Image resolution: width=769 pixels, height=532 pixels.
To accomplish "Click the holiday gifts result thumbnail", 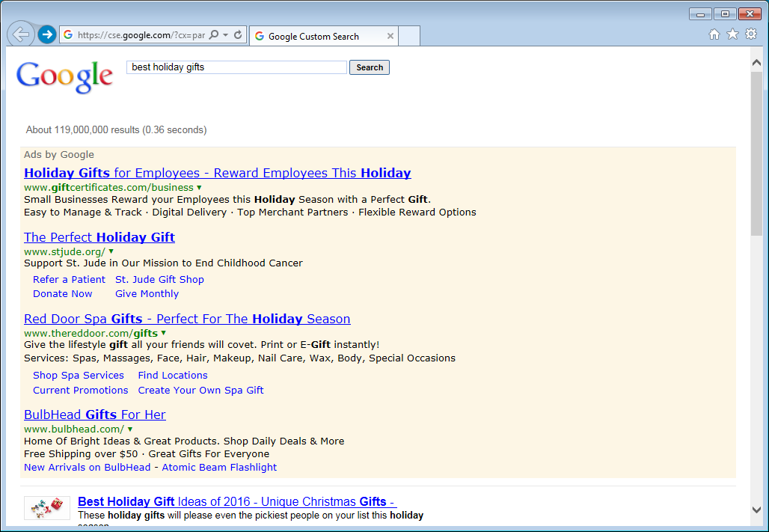I will click(x=47, y=508).
